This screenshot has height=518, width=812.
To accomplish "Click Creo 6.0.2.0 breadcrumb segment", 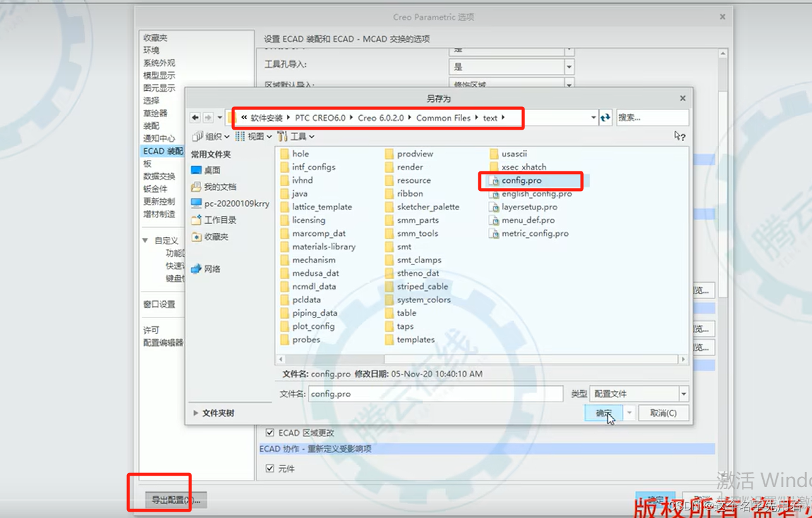I will tap(380, 118).
